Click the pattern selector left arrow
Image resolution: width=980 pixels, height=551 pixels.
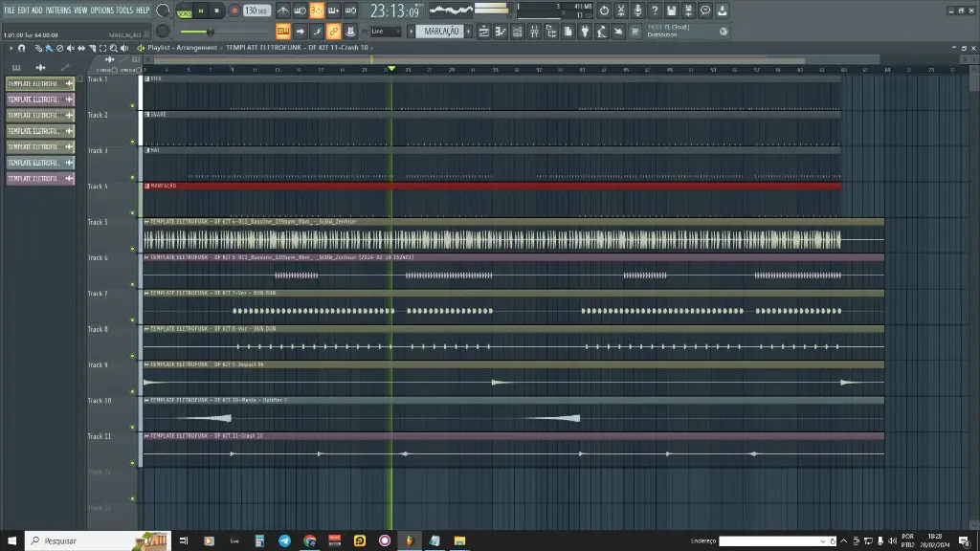[x=412, y=32]
